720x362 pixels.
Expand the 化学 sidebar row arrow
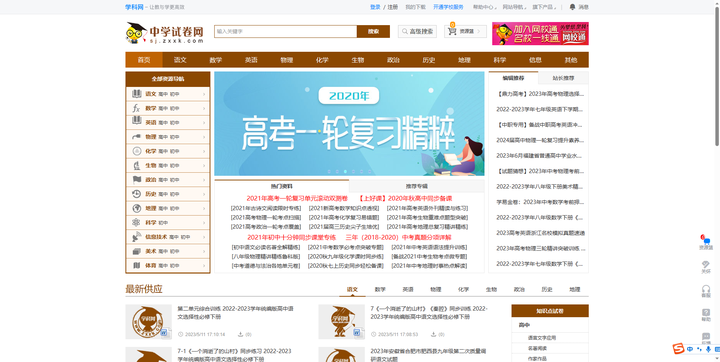204,151
